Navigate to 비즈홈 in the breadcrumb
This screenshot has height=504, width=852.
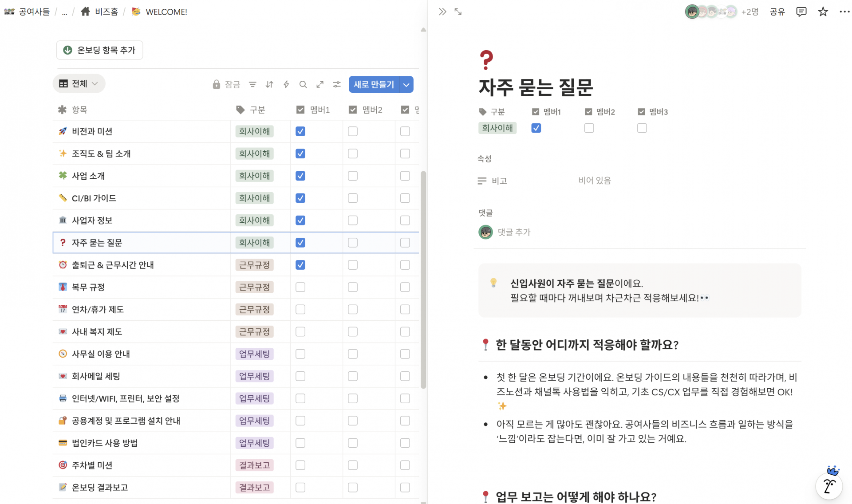point(106,12)
